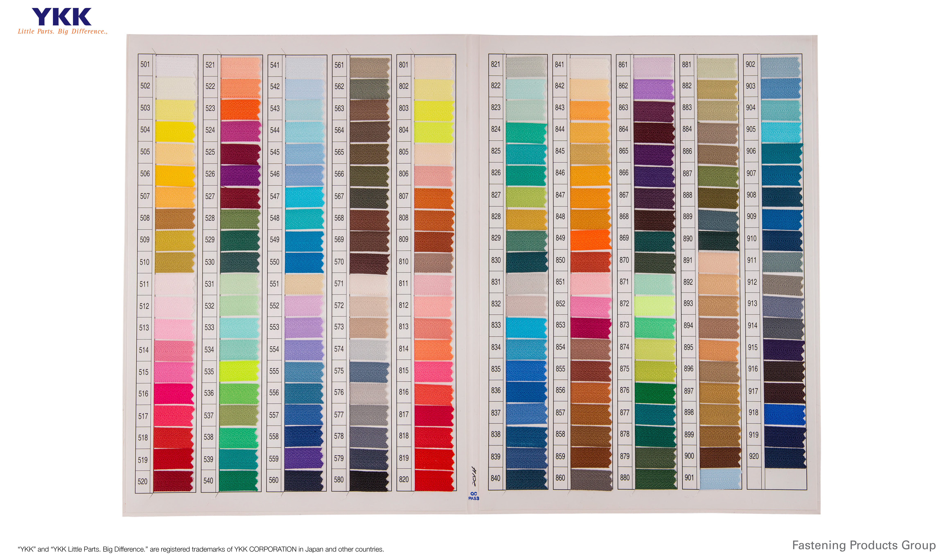Click the number label 840
This screenshot has height=560, width=943.
[495, 478]
